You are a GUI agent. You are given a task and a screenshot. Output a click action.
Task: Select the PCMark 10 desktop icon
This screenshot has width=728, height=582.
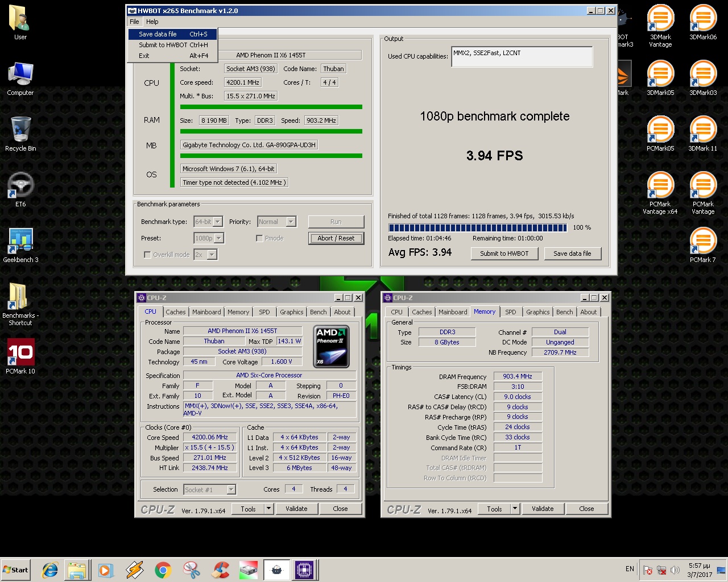(x=20, y=356)
